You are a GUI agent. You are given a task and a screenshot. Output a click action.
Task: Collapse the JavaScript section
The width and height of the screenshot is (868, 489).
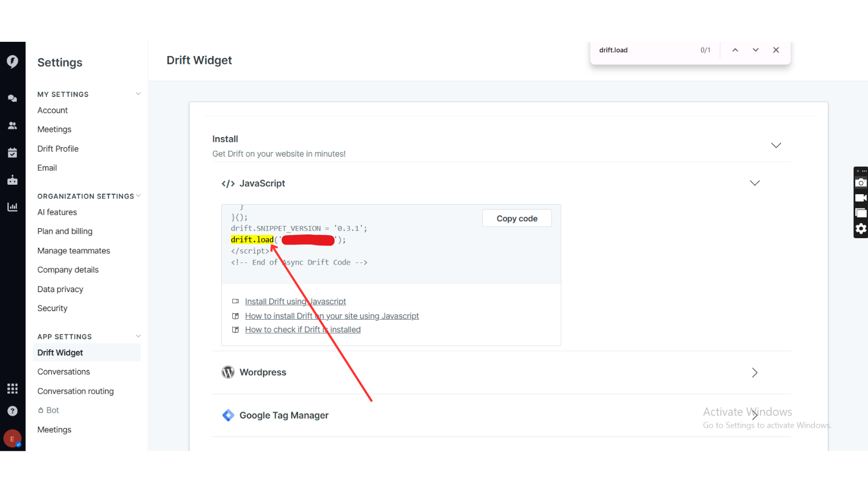pos(755,183)
